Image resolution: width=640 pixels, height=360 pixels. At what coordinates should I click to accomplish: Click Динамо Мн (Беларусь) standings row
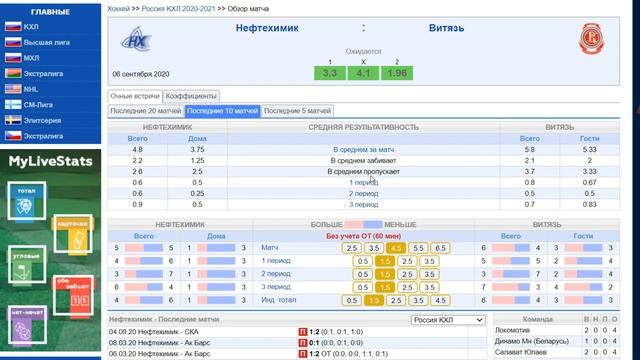coord(557,341)
